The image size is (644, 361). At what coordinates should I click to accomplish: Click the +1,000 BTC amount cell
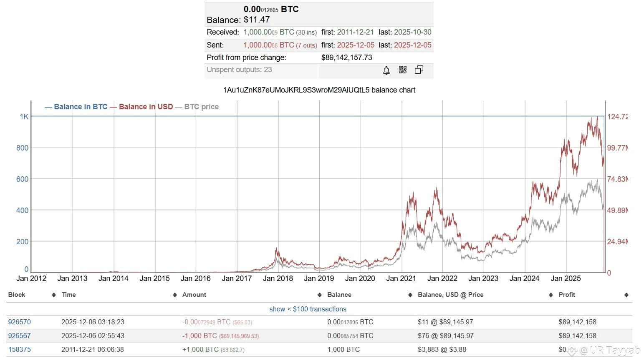(x=213, y=349)
